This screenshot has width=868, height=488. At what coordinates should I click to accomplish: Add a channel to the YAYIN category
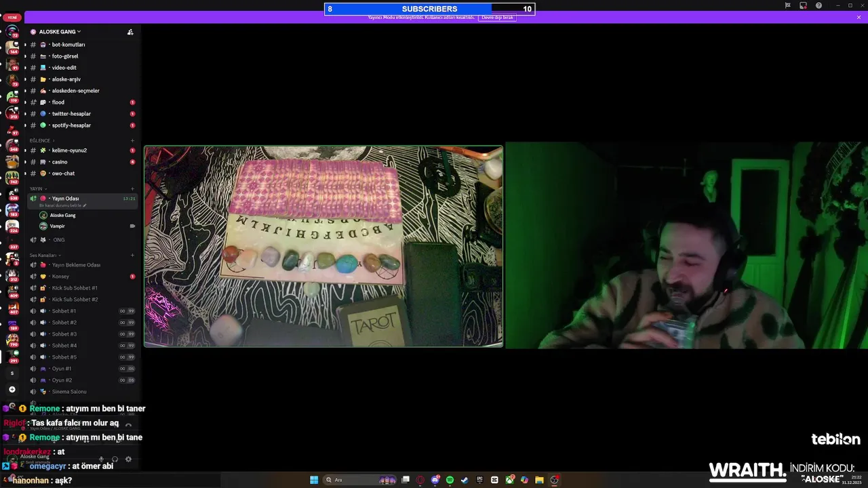click(x=132, y=188)
